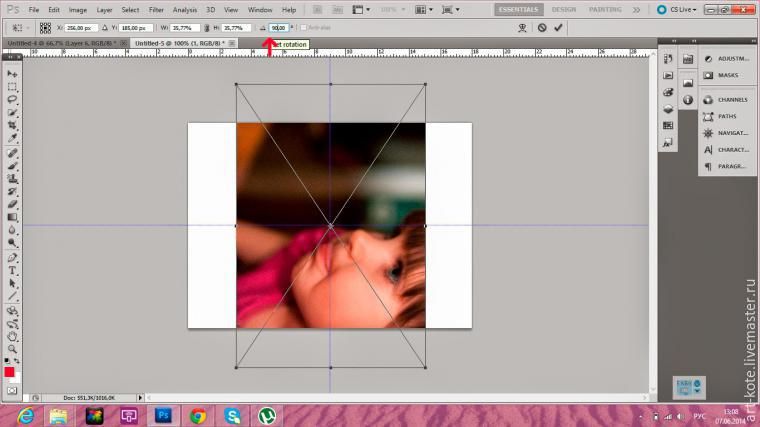Select the Zoom tool in toolbar
Screen dimensions: 760x427
point(13,349)
